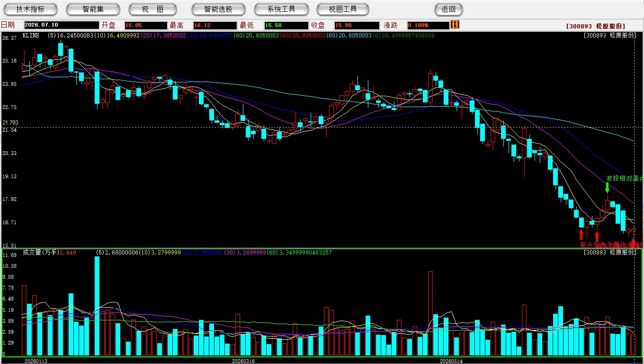The image size is (644, 364).
Task: Click the orange 日 daily period icon
Action: (x=455, y=25)
